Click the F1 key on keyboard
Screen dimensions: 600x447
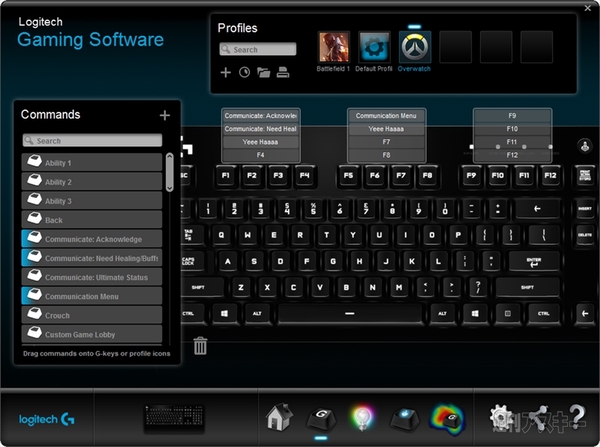click(225, 176)
